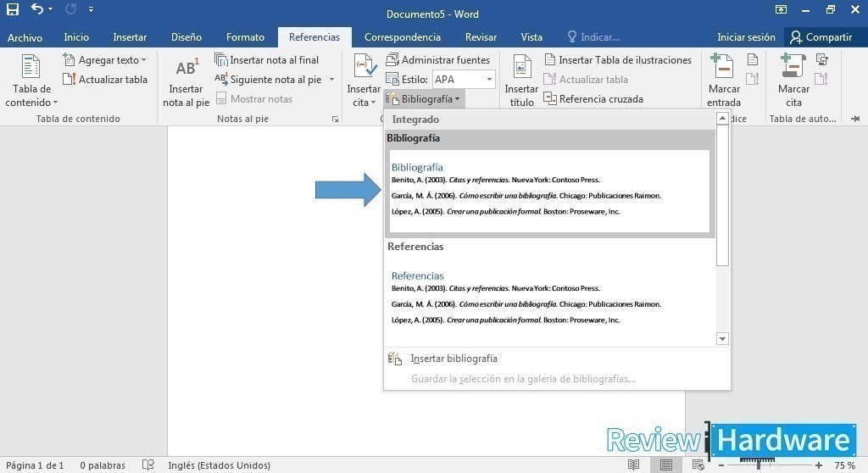Image resolution: width=868 pixels, height=473 pixels.
Task: Switch to the Insertar tab
Action: 130,37
